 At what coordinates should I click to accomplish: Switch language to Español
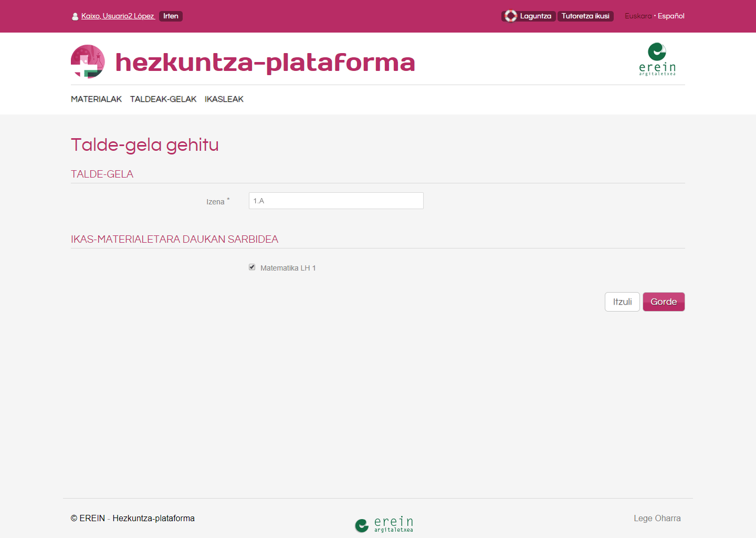(x=671, y=16)
